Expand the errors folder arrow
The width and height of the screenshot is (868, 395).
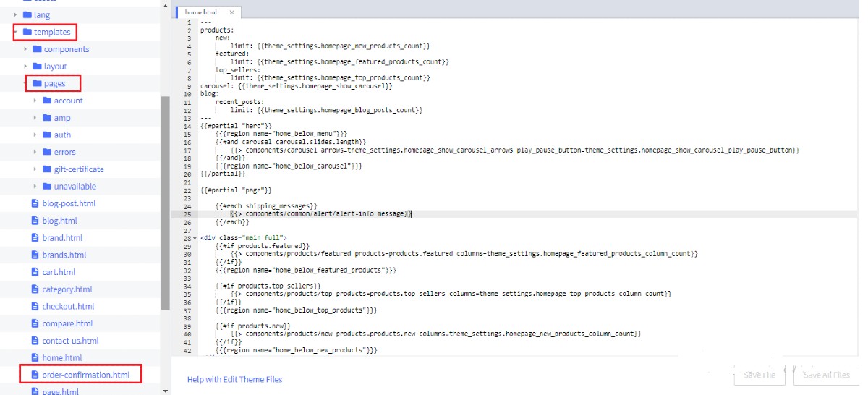pos(35,152)
